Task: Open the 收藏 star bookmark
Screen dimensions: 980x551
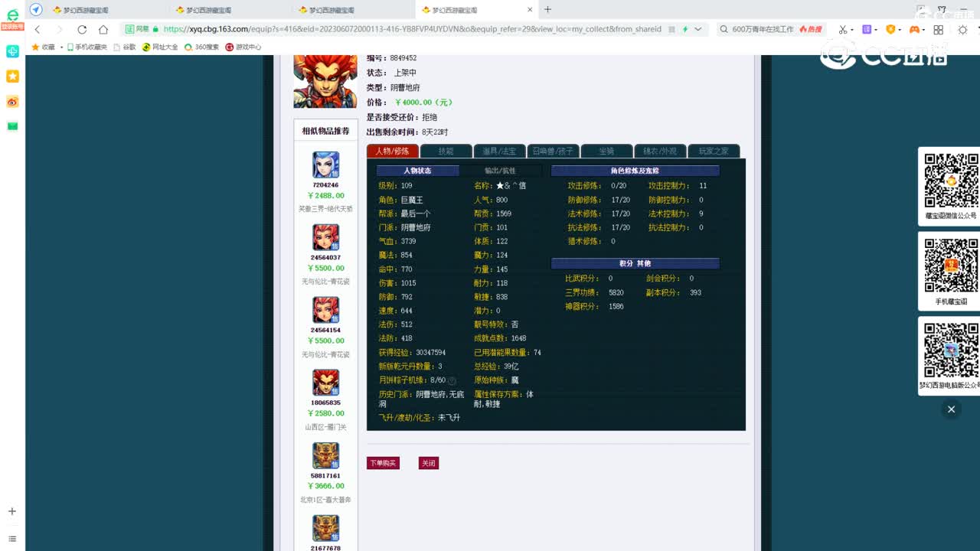Action: pyautogui.click(x=44, y=47)
